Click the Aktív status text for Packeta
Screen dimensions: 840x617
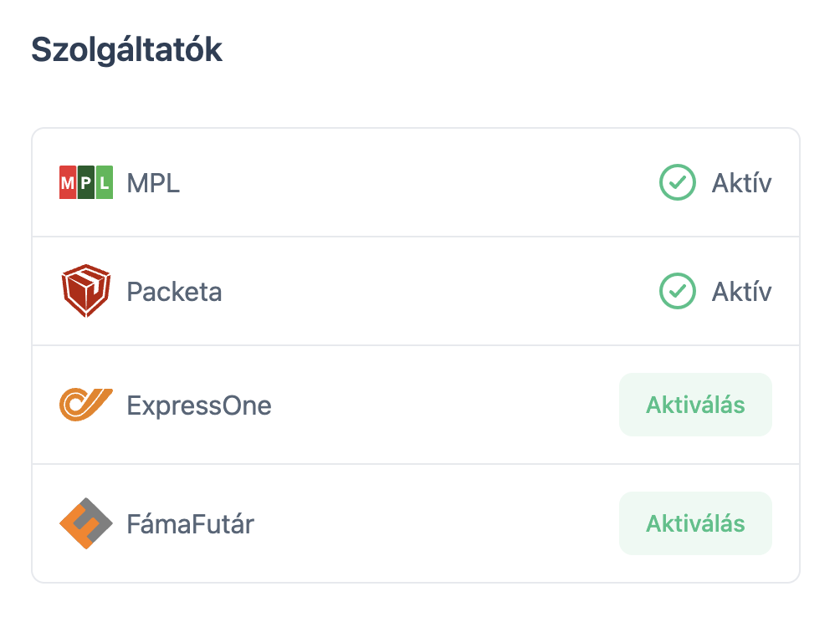[741, 292]
